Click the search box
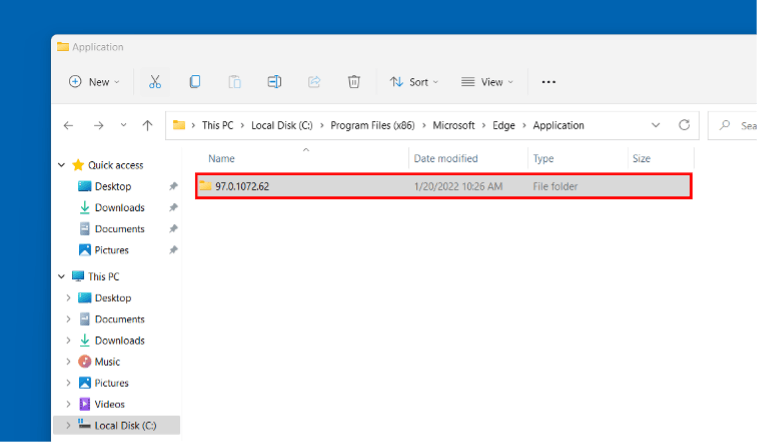The height and width of the screenshot is (443, 758). click(733, 125)
